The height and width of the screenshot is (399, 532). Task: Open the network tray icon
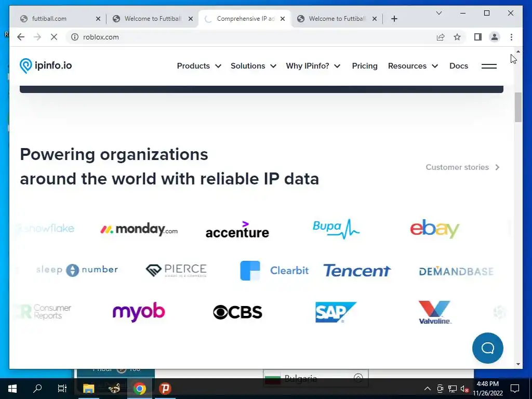pos(453,389)
